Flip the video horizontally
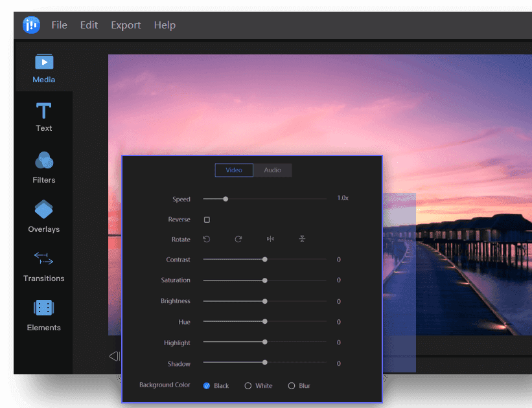Viewport: 532px width, 408px height. (x=270, y=239)
